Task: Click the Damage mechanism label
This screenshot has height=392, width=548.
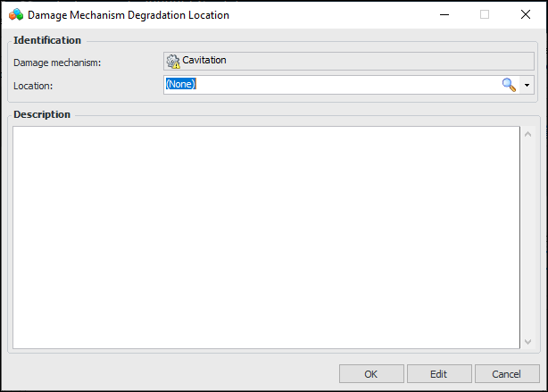Action: [x=57, y=63]
